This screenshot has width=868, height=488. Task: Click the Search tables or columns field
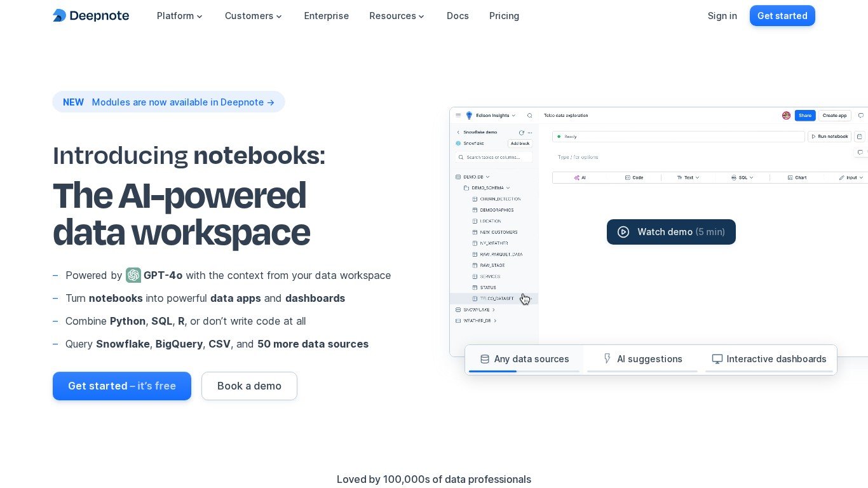click(x=494, y=157)
